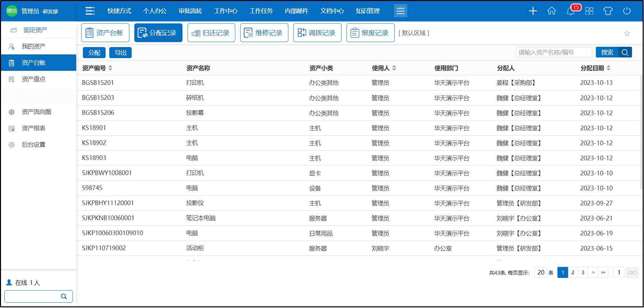This screenshot has height=308, width=644.
Task: Click the 导出 button
Action: click(121, 53)
